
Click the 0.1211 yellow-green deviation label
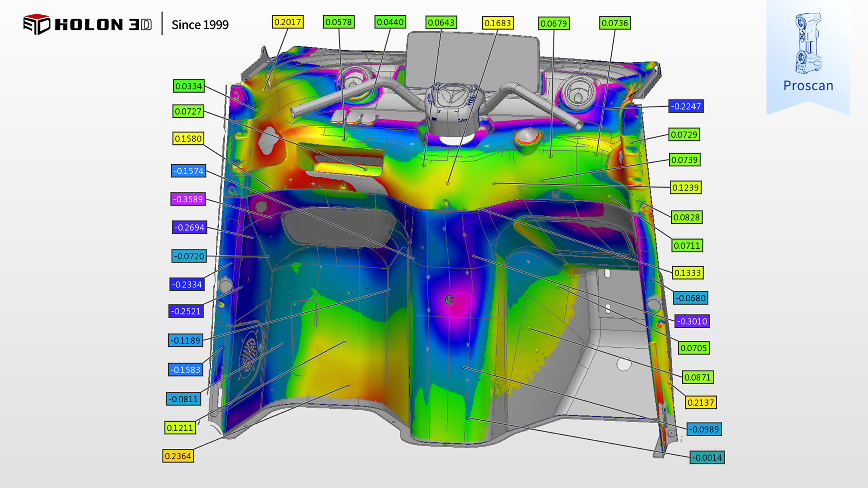[180, 428]
